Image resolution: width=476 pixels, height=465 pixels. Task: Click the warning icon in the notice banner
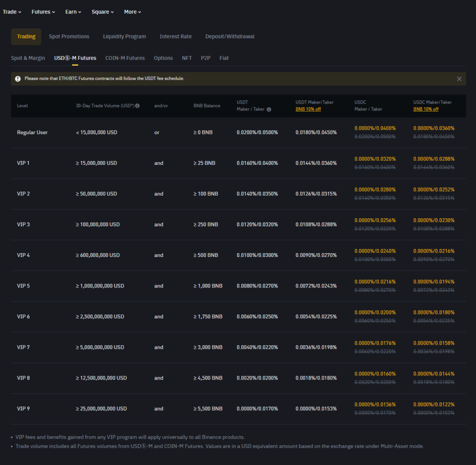click(18, 79)
